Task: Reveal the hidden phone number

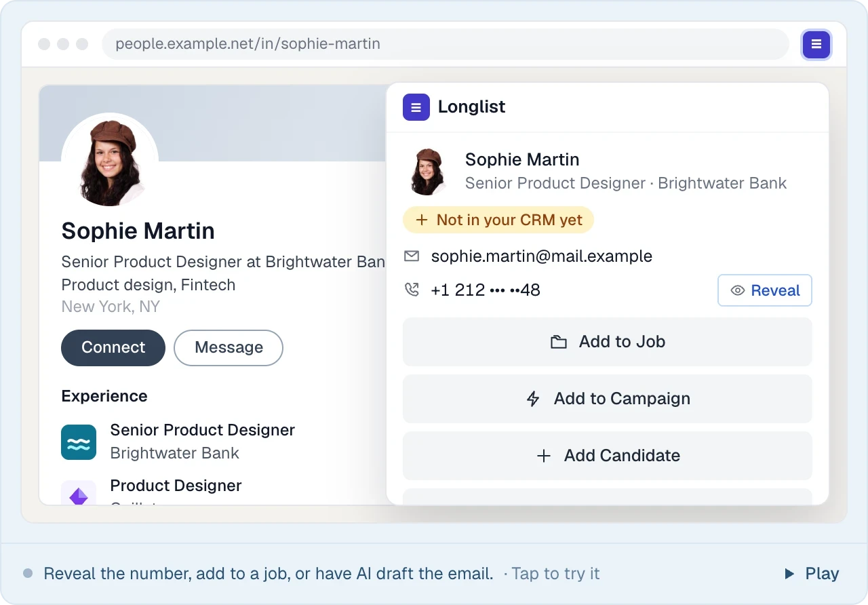Action: (765, 290)
